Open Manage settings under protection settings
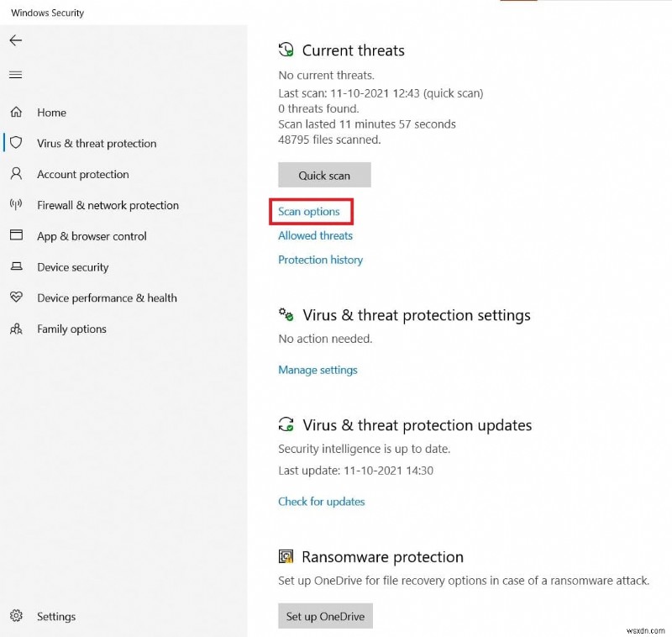The height and width of the screenshot is (637, 672). [318, 369]
